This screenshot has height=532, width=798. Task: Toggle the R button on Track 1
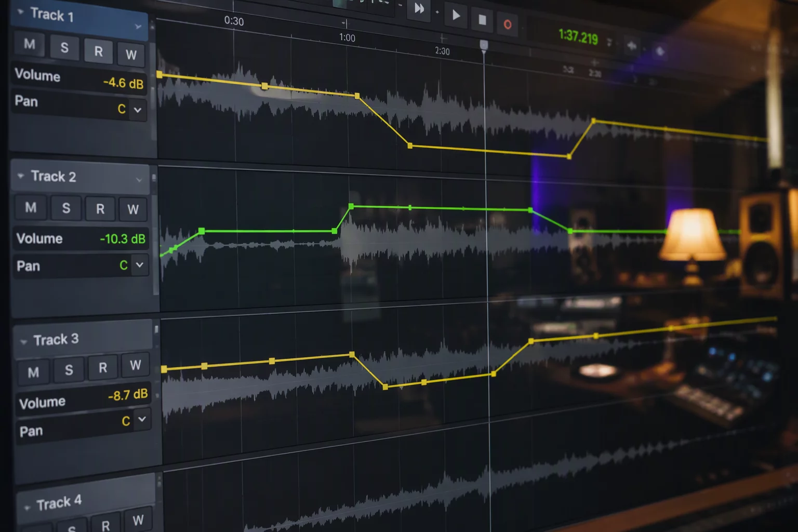(x=98, y=51)
